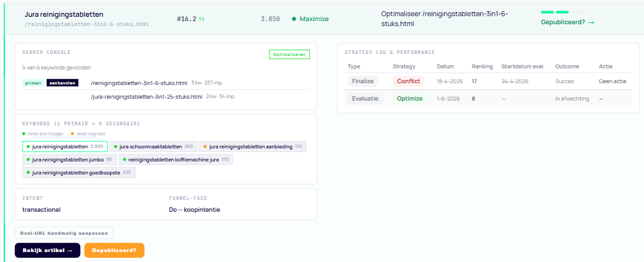Click the Jura reinigingstabletten header title
This screenshot has height=262, width=644.
tap(64, 15)
